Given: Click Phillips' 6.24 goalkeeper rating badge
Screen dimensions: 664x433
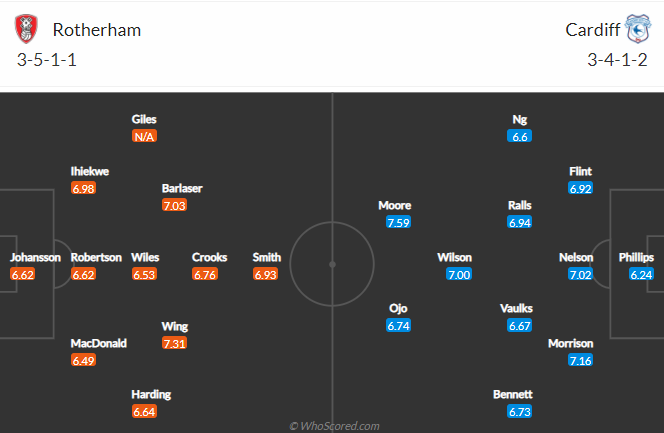Looking at the screenshot, I should 641,275.
